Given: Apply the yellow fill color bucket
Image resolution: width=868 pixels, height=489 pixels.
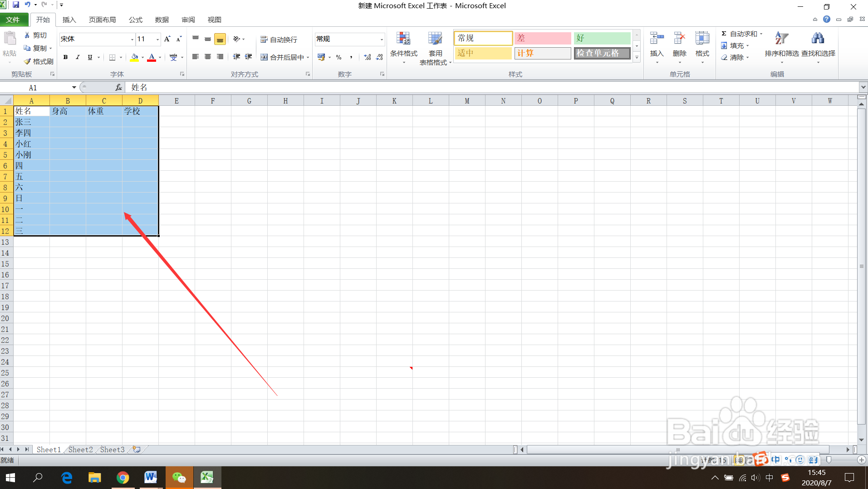Looking at the screenshot, I should click(134, 57).
